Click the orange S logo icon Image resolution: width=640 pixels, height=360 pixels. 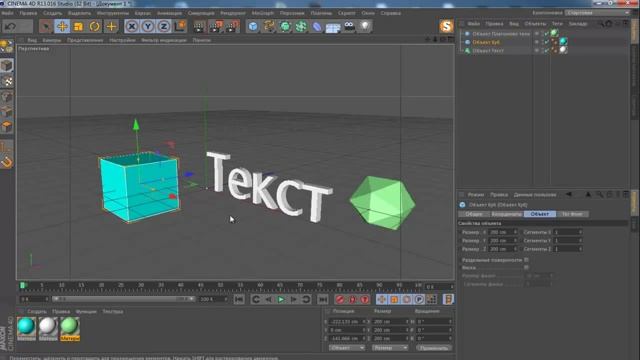[x=446, y=26]
